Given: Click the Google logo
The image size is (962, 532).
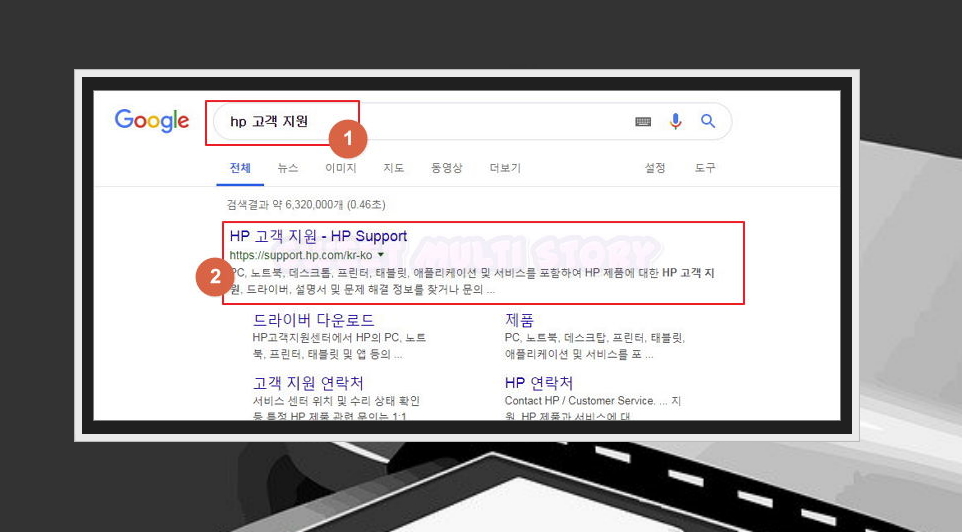Looking at the screenshot, I should pos(152,121).
